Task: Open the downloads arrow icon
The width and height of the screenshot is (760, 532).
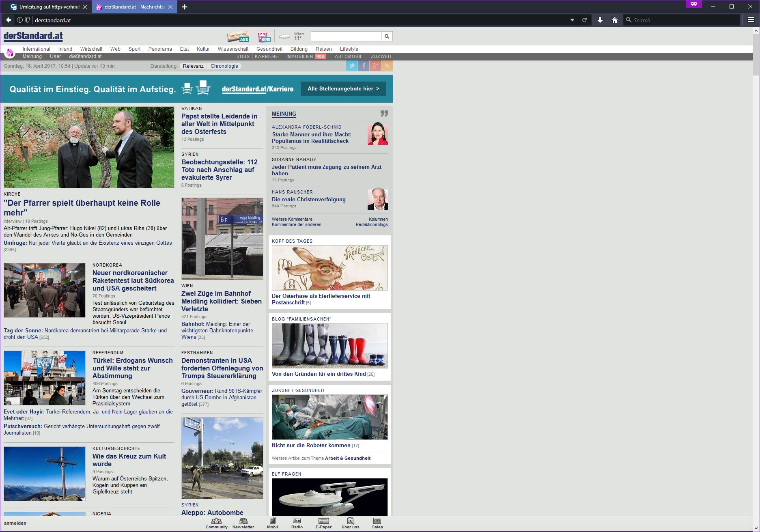Action: tap(600, 20)
